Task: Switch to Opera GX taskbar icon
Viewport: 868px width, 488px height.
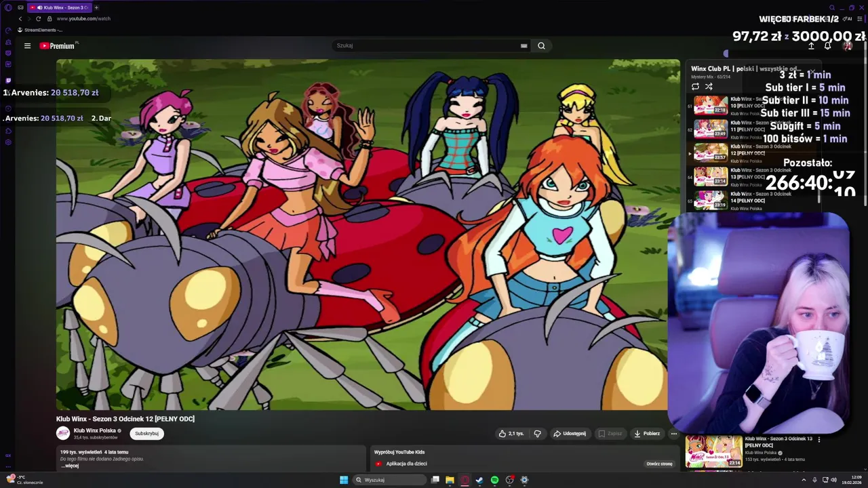Action: pyautogui.click(x=465, y=480)
